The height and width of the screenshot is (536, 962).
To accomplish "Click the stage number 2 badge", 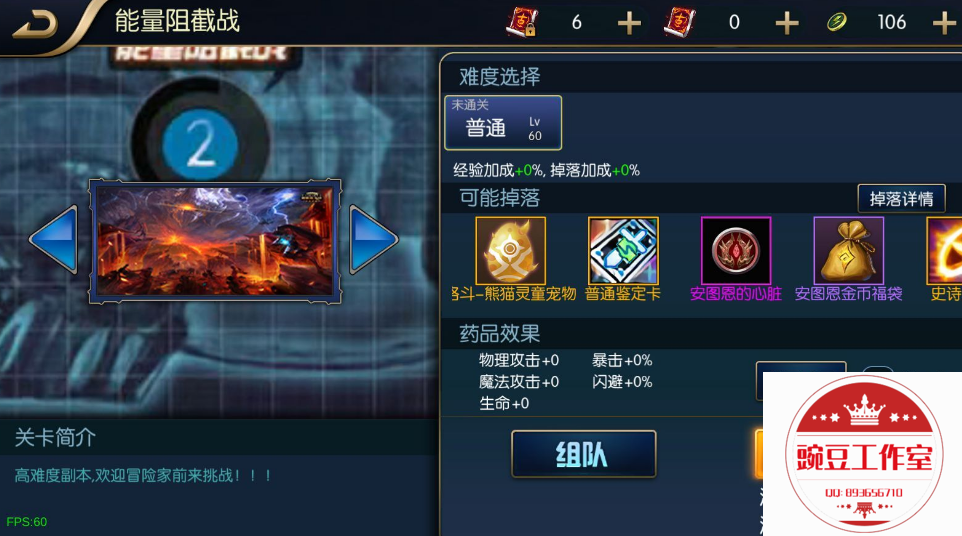I will pyautogui.click(x=200, y=144).
